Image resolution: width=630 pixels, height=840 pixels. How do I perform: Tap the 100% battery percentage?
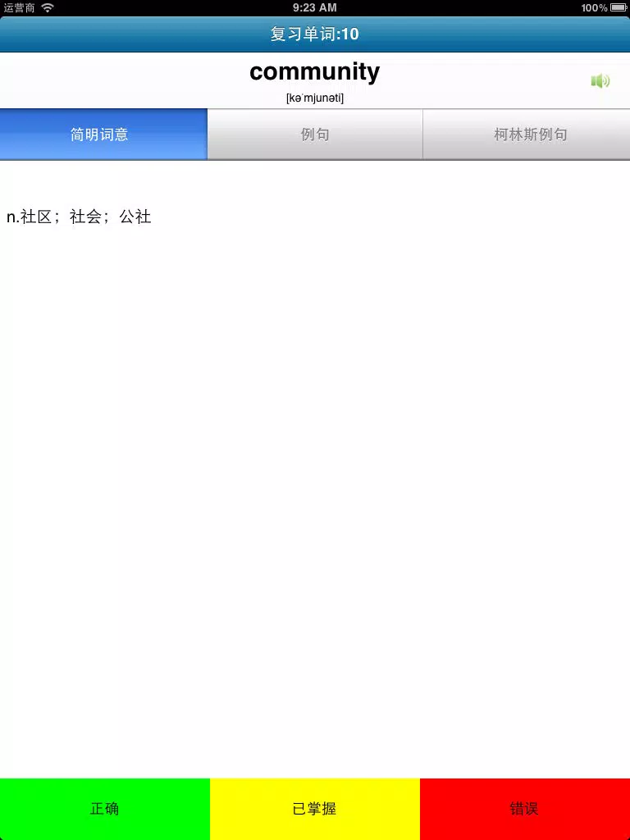click(594, 7)
